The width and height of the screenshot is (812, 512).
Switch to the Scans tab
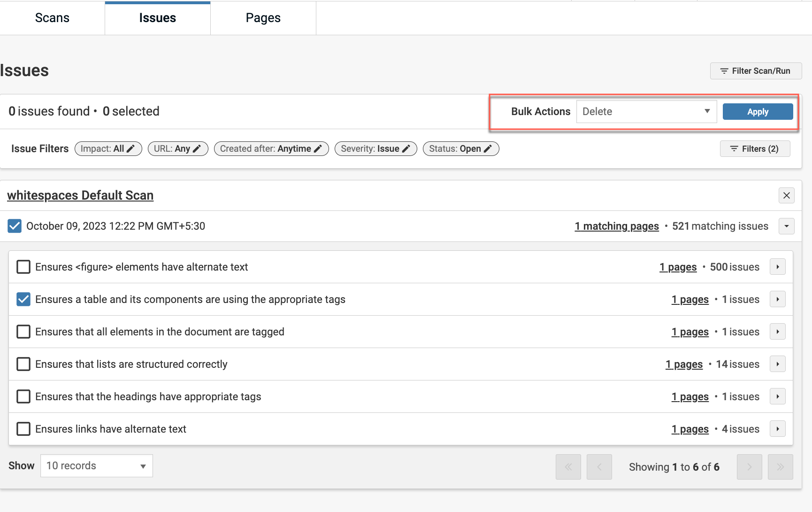point(52,18)
